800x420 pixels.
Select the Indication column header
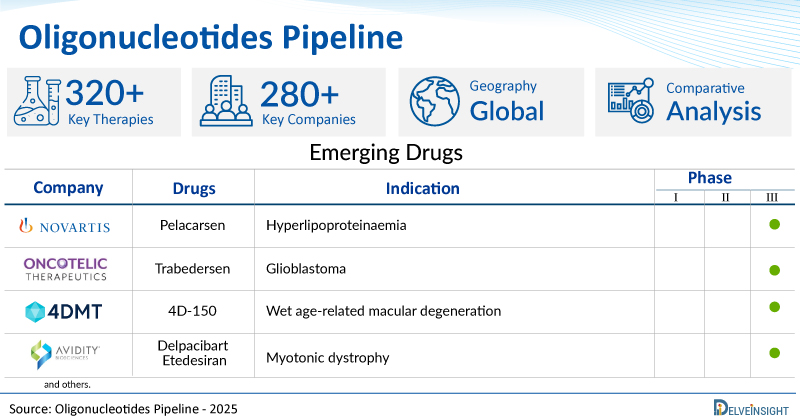(x=423, y=188)
